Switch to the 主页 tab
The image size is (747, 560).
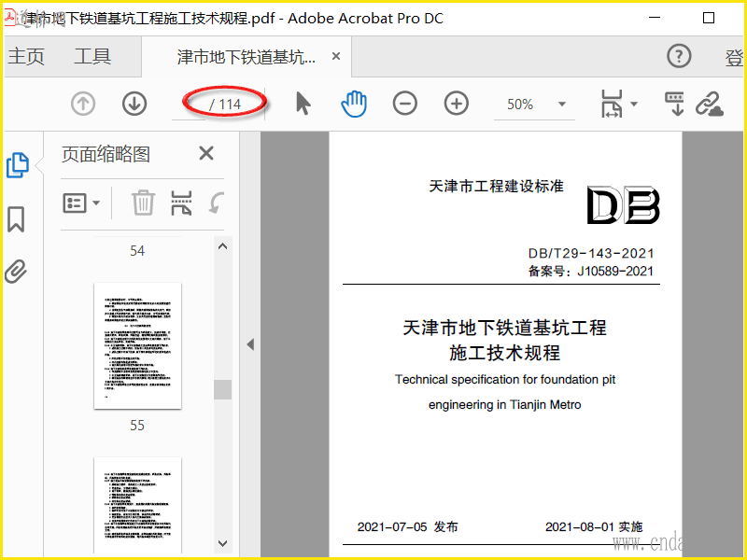click(x=26, y=57)
